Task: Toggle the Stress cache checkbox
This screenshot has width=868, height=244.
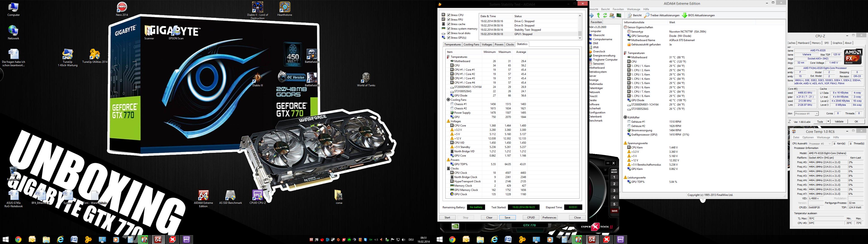Action: [x=449, y=24]
